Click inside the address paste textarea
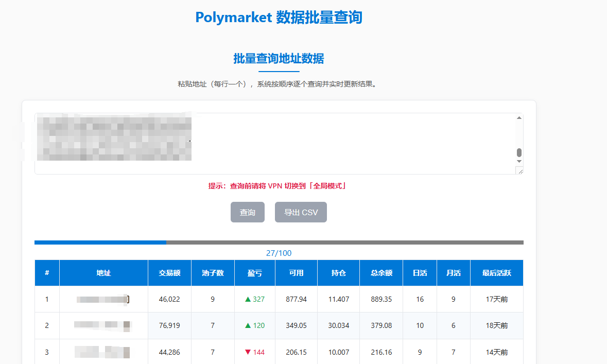This screenshot has width=607, height=364. click(279, 144)
